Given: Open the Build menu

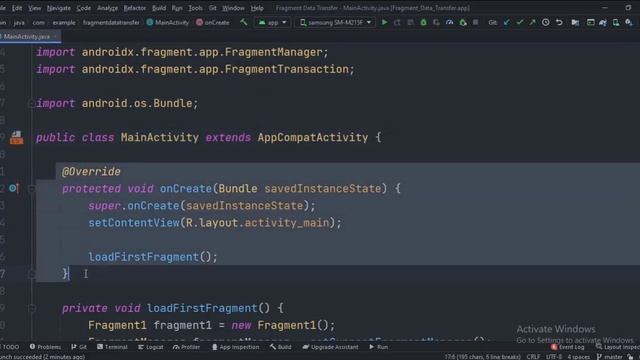Looking at the screenshot, I should 159,8.
